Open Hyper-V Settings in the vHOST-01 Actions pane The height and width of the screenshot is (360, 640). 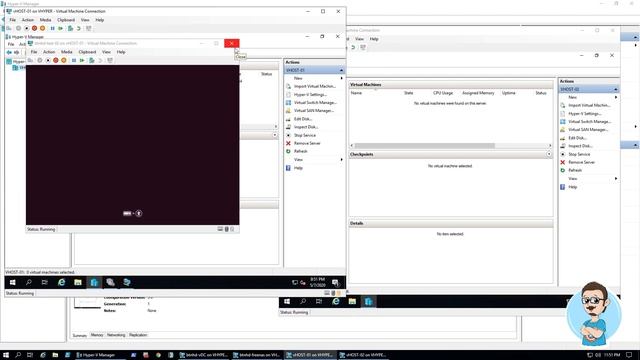click(310, 94)
